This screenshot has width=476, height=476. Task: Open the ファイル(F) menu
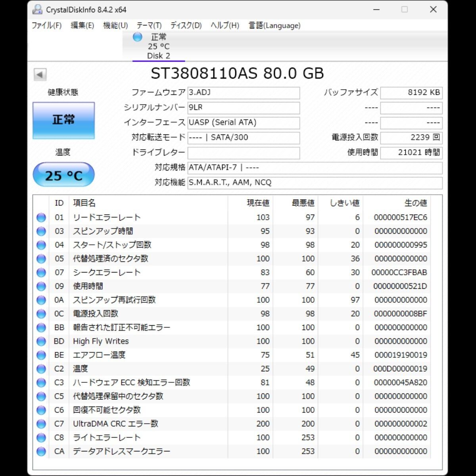tap(46, 25)
